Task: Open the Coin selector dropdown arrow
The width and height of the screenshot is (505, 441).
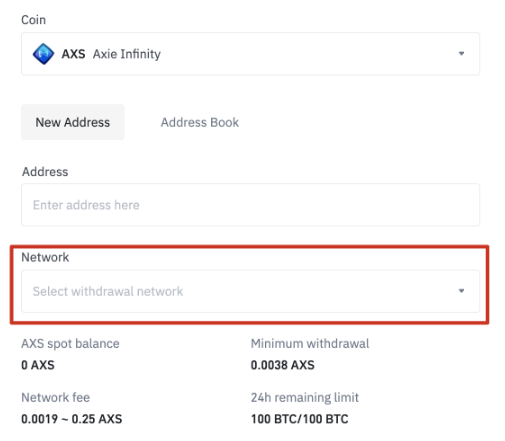Action: (461, 53)
